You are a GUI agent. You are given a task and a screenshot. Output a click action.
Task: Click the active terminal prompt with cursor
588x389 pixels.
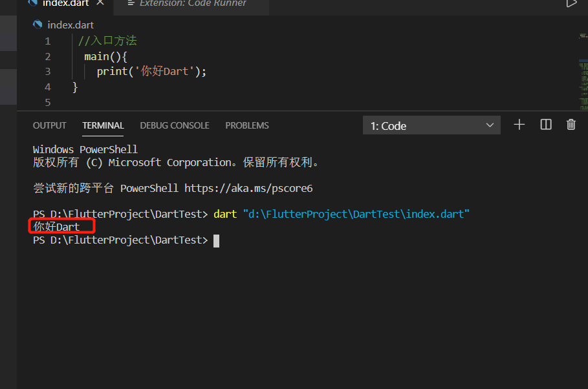(126, 240)
